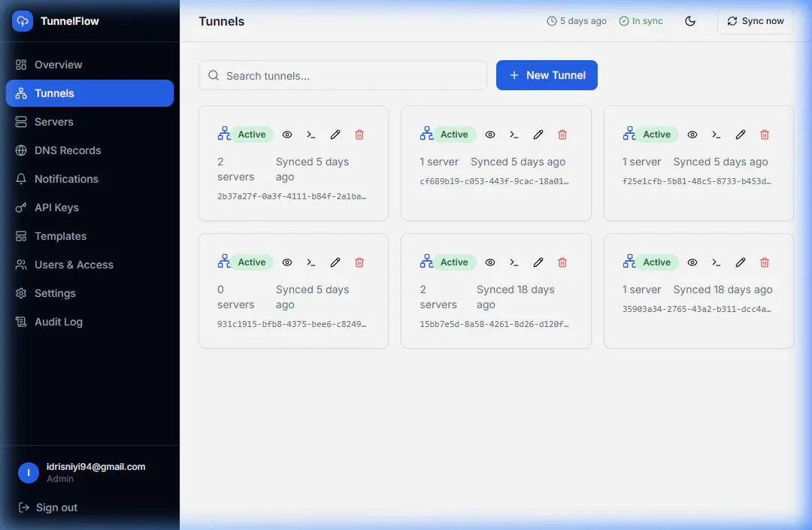Screen dimensions: 812x530
Task: Delete tunnel 2b37a27f with trash icon
Action: coord(359,135)
